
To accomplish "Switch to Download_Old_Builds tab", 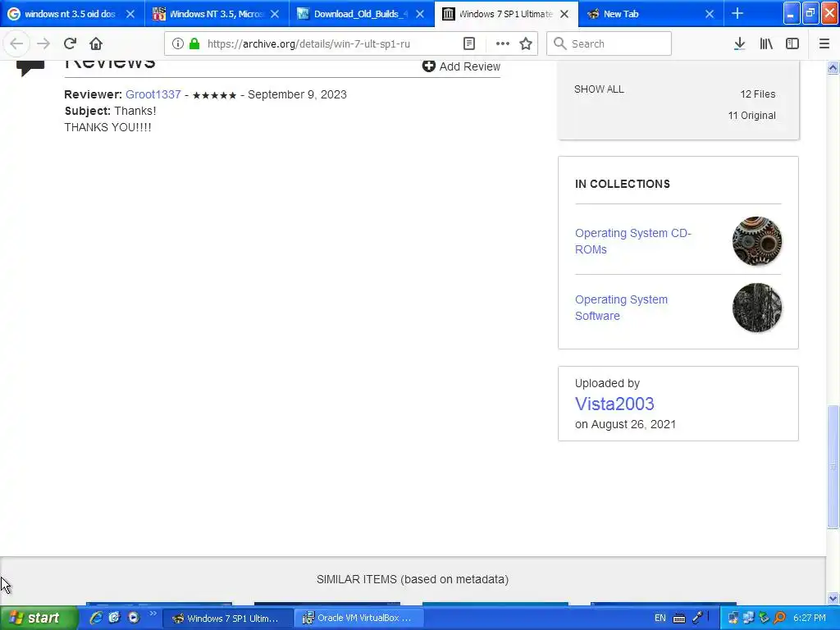I will [x=361, y=14].
